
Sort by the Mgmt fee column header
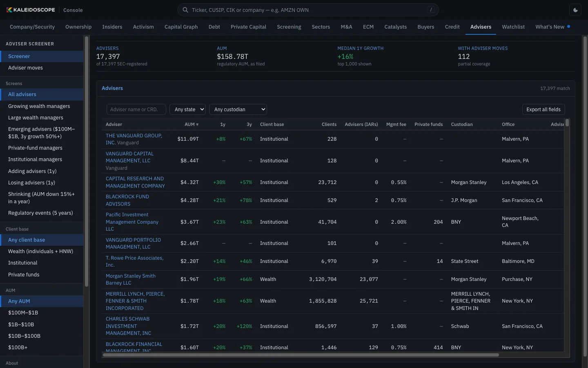(x=396, y=124)
